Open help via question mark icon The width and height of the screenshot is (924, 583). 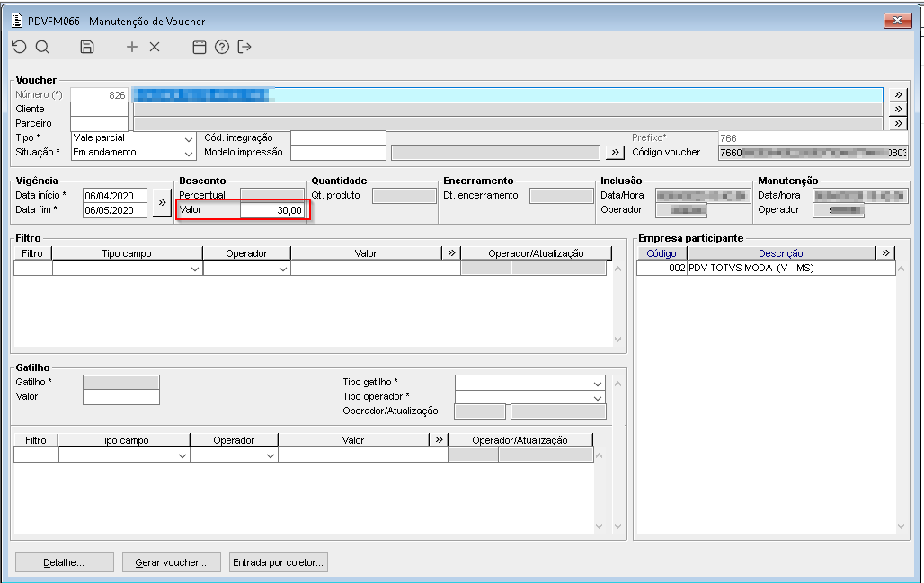[x=222, y=47]
